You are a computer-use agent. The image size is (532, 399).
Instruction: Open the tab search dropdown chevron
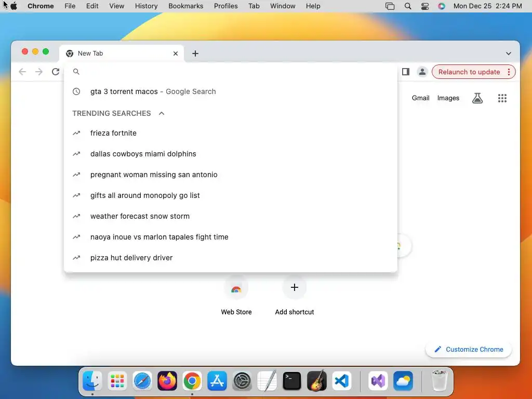pyautogui.click(x=508, y=54)
